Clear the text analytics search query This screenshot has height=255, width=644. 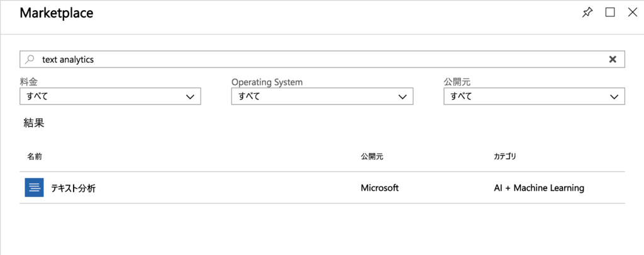[x=613, y=59]
